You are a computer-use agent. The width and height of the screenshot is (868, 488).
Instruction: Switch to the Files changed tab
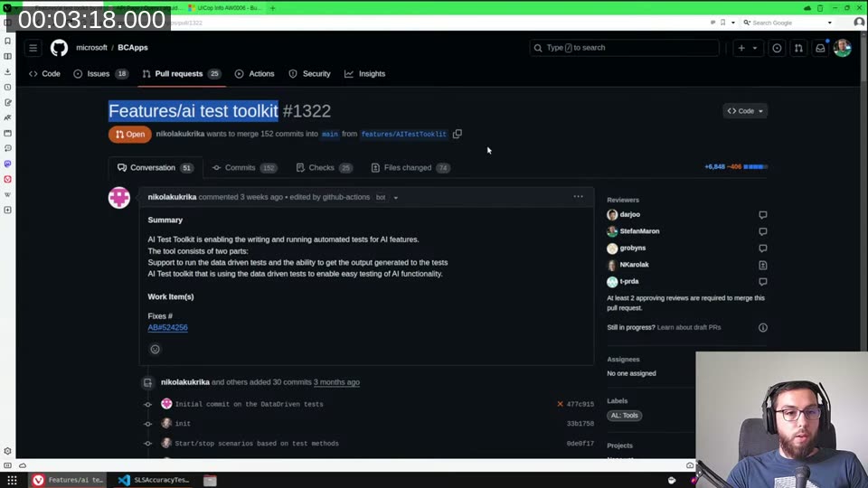click(410, 168)
